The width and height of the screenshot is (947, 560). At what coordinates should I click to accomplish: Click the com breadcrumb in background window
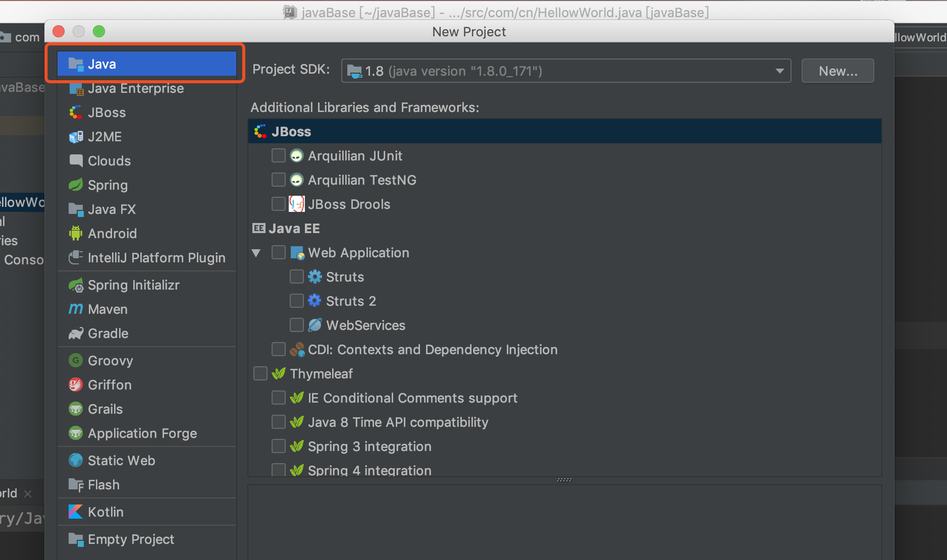click(27, 37)
